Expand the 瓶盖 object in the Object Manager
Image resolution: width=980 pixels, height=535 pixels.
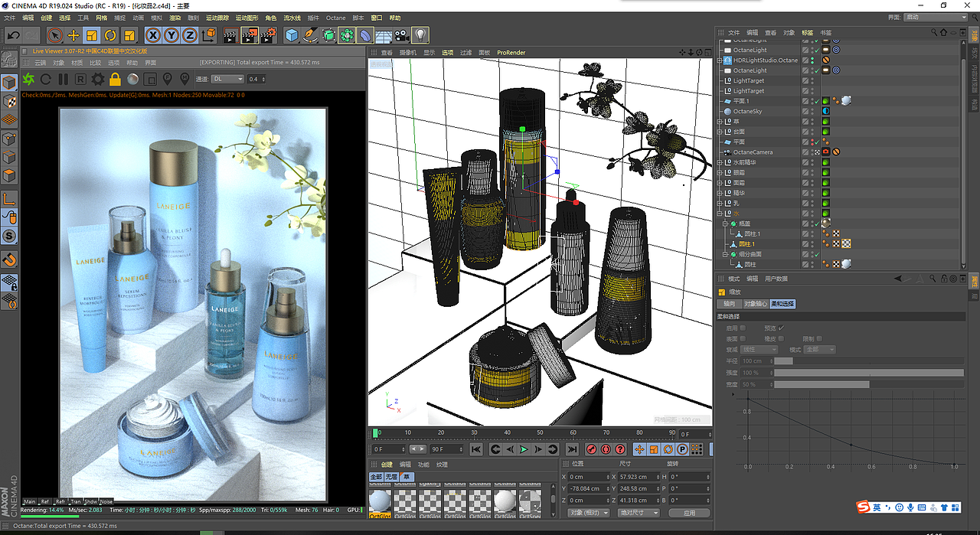click(x=724, y=224)
